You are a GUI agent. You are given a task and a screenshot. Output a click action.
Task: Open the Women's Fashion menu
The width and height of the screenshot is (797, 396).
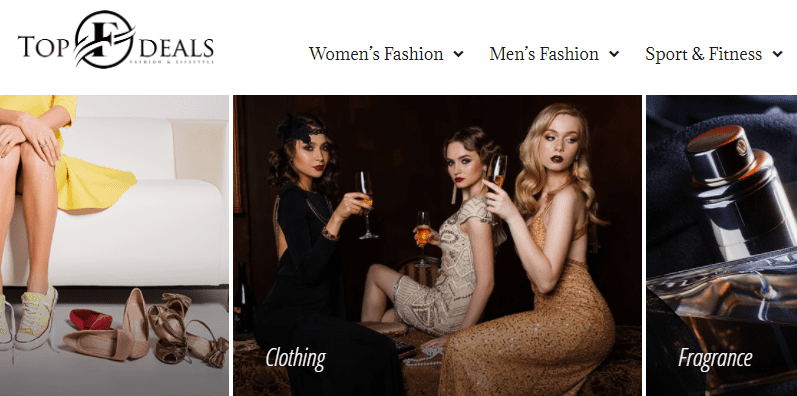(376, 54)
